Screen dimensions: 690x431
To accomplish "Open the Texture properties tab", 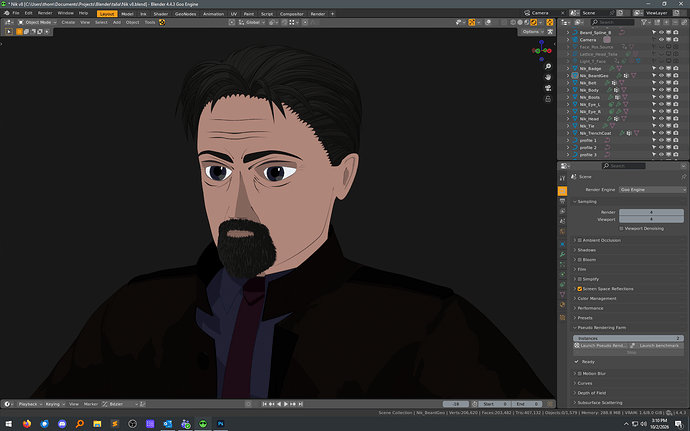I will [562, 317].
